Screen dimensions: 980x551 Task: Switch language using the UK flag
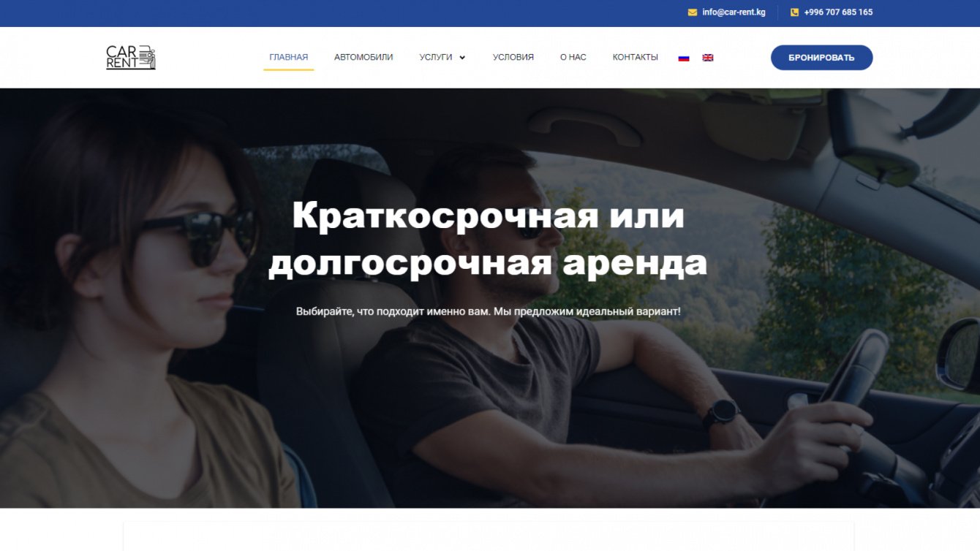click(708, 58)
